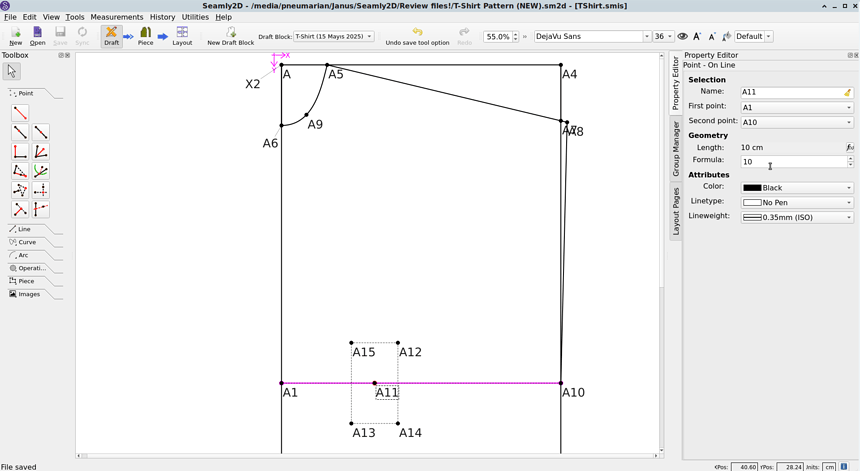The height and width of the screenshot is (471, 860).
Task: Switch to the Group Manager tab
Action: [x=676, y=149]
